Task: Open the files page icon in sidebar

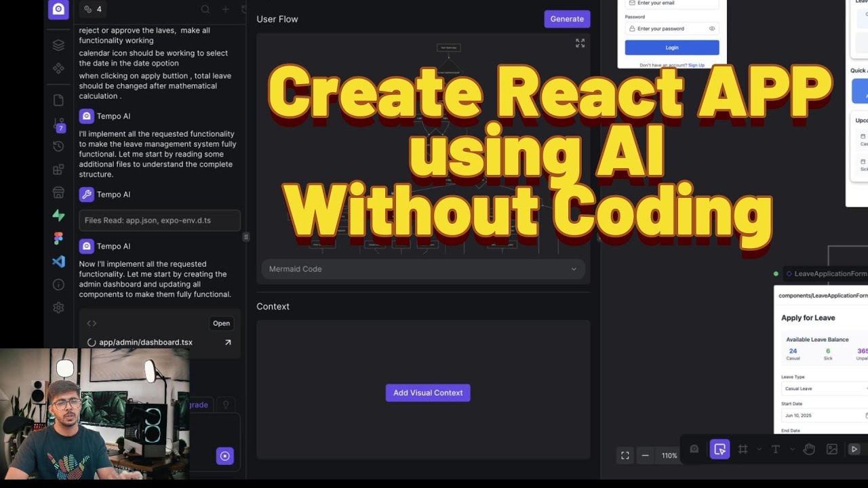Action: click(58, 100)
